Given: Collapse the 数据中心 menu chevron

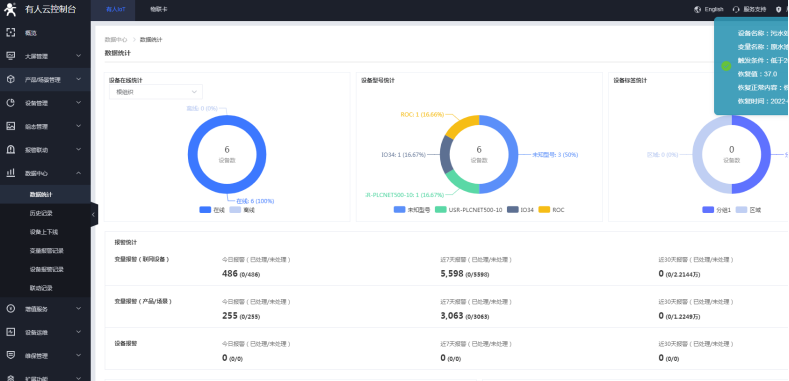Looking at the screenshot, I should pyautogui.click(x=78, y=173).
